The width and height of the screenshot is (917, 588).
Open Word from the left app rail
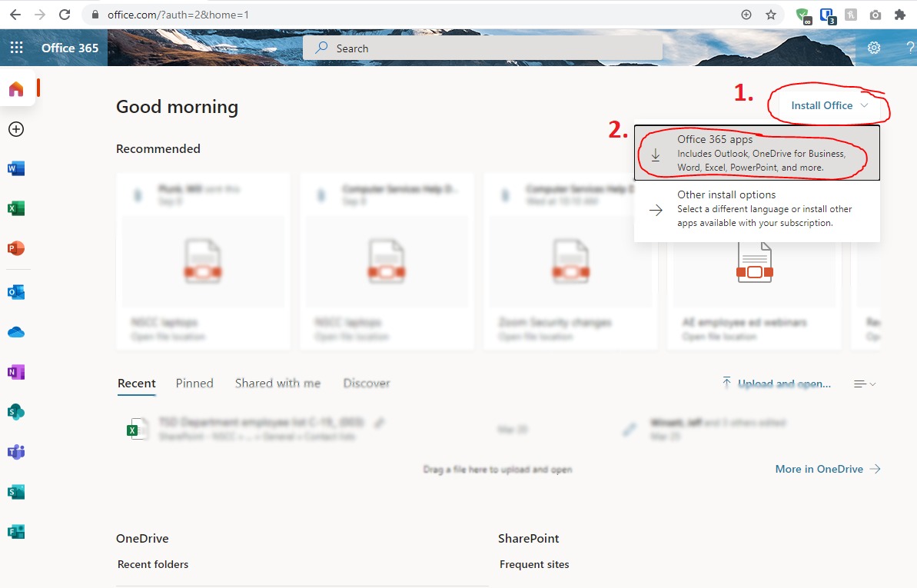coord(16,168)
